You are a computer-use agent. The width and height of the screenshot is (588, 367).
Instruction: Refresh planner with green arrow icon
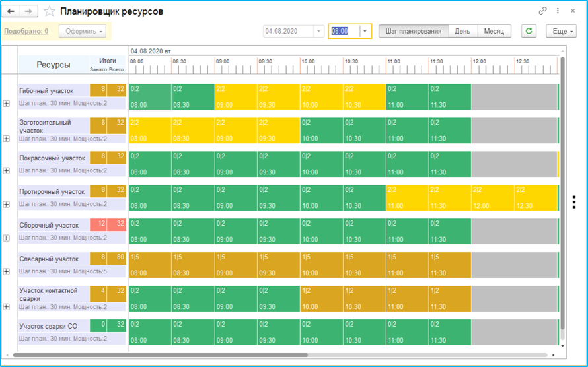pyautogui.click(x=529, y=31)
